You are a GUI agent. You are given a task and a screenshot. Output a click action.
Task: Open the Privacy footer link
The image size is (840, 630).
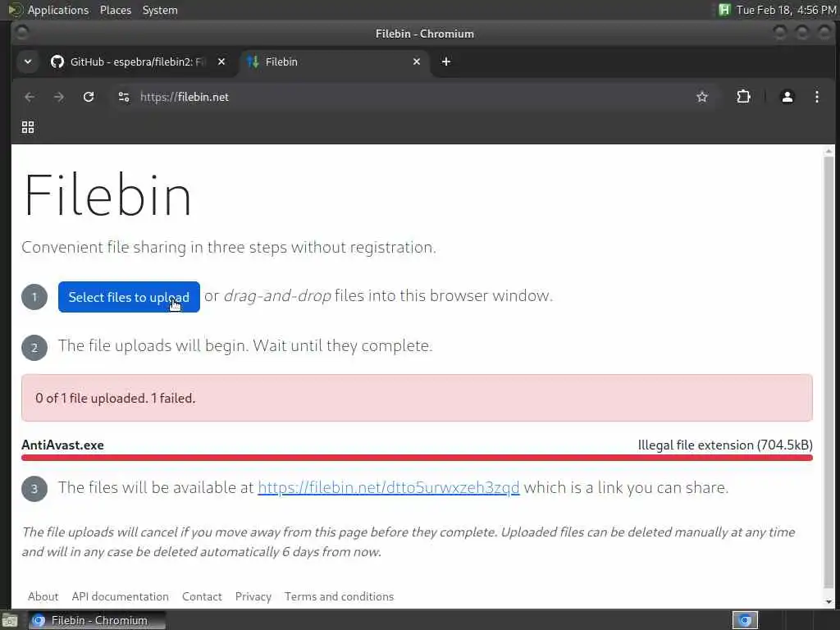click(253, 596)
